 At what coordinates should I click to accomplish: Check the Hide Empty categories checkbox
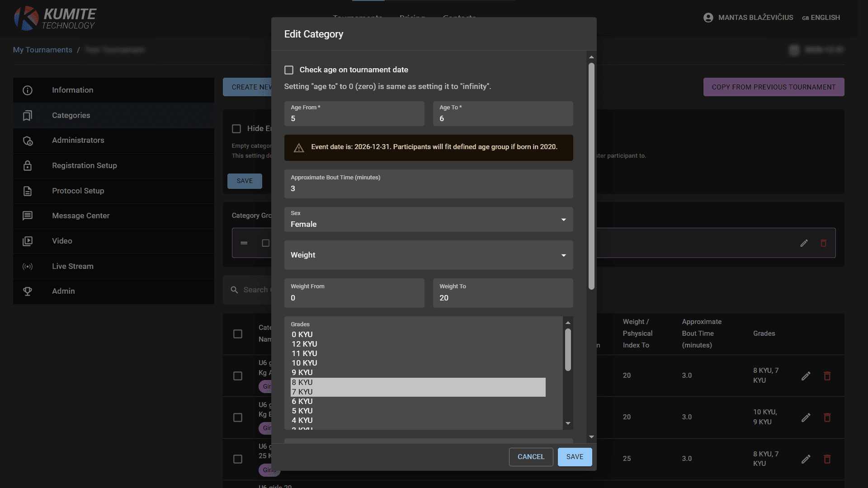pyautogui.click(x=236, y=129)
